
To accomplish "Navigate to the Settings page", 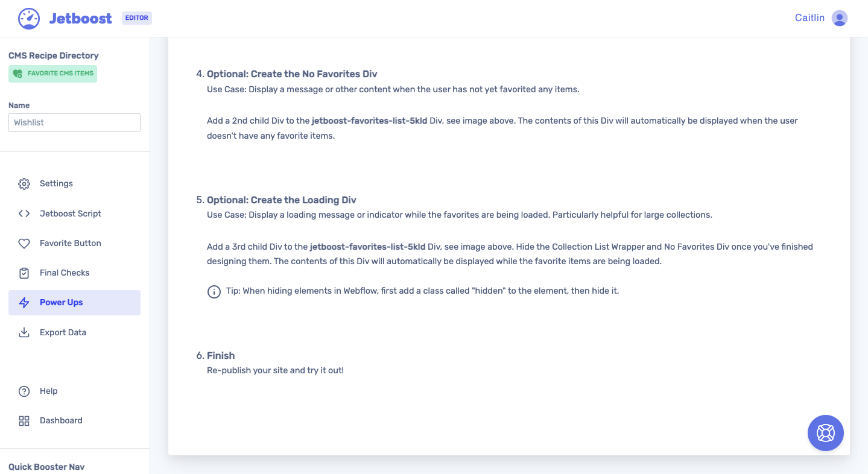I will 56,183.
